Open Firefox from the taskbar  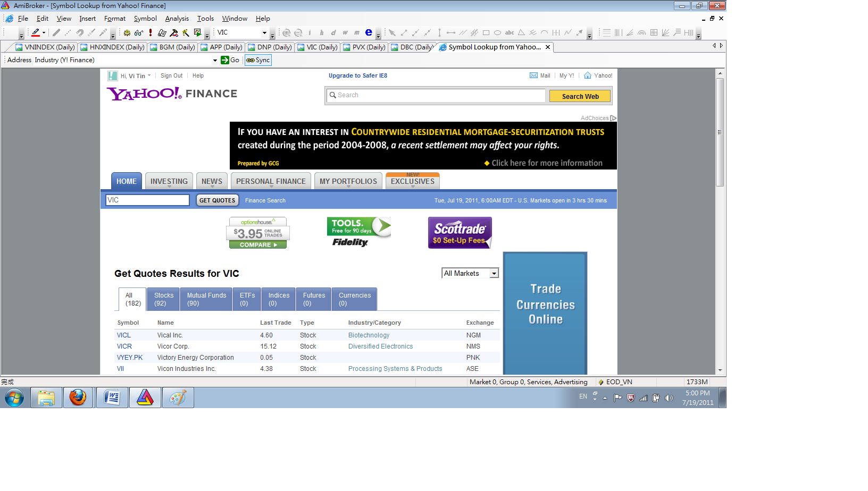[78, 397]
